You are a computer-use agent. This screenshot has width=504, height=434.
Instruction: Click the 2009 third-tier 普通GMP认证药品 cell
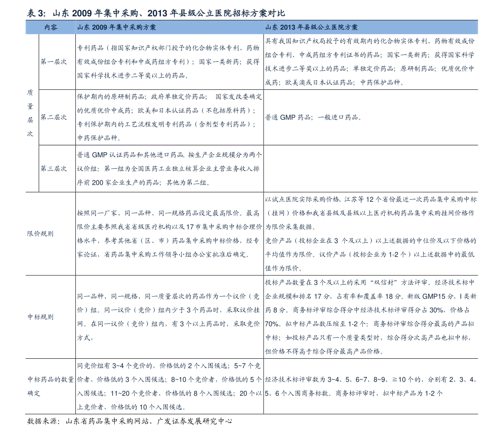169,169
